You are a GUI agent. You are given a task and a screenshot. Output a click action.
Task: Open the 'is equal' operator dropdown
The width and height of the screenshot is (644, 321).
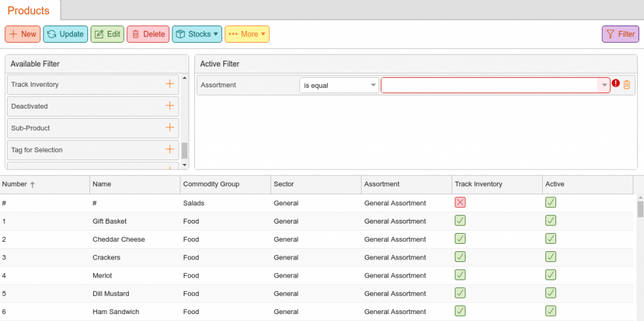pyautogui.click(x=339, y=85)
